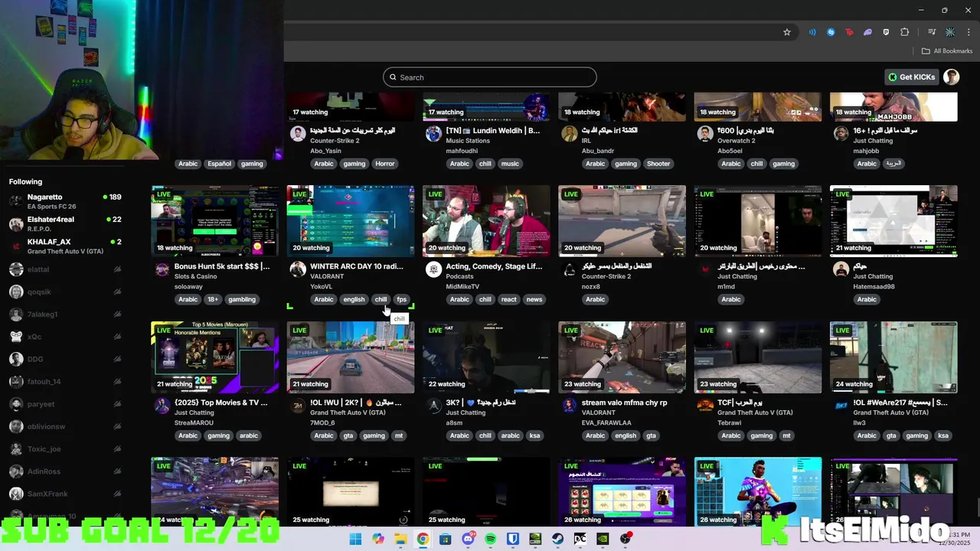This screenshot has width=980, height=551.
Task: Open the Bonus Hunt 5k stream thumbnail
Action: pyautogui.click(x=215, y=221)
